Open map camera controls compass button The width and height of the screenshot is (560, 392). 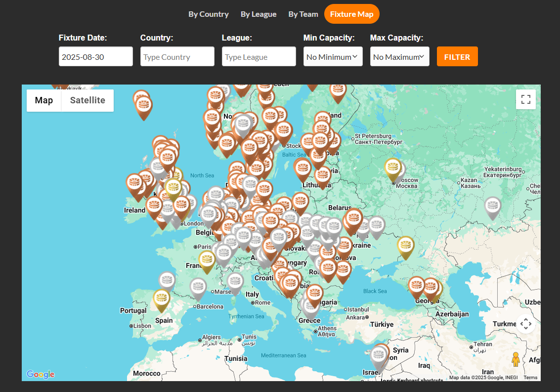pyautogui.click(x=525, y=324)
